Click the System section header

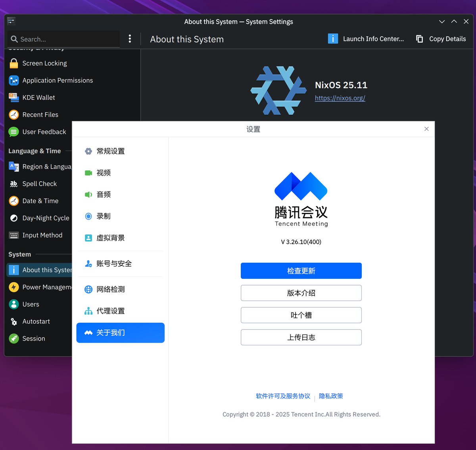tap(19, 255)
